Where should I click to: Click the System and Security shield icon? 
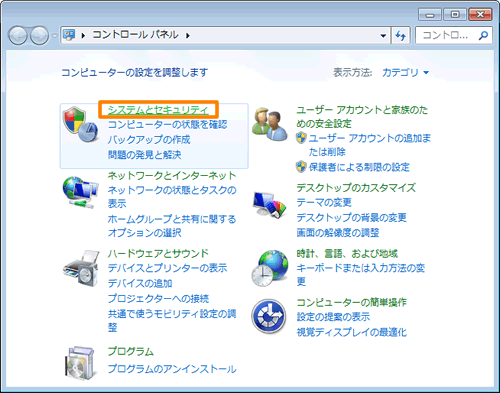pyautogui.click(x=81, y=124)
